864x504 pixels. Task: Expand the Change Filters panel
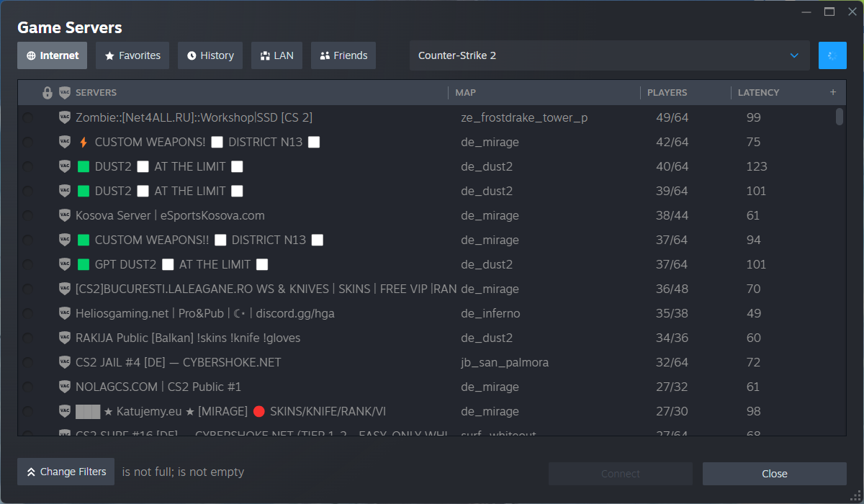click(x=66, y=472)
